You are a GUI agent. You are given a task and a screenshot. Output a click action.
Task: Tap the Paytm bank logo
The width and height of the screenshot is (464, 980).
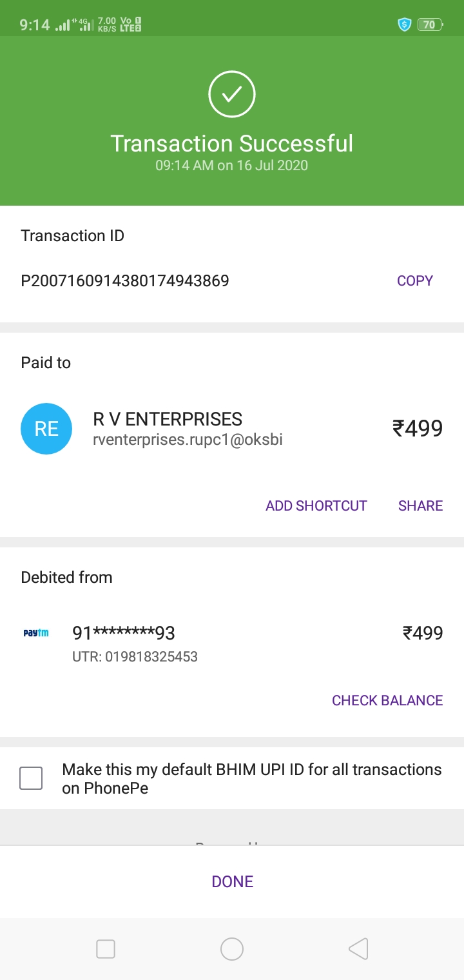tap(36, 633)
